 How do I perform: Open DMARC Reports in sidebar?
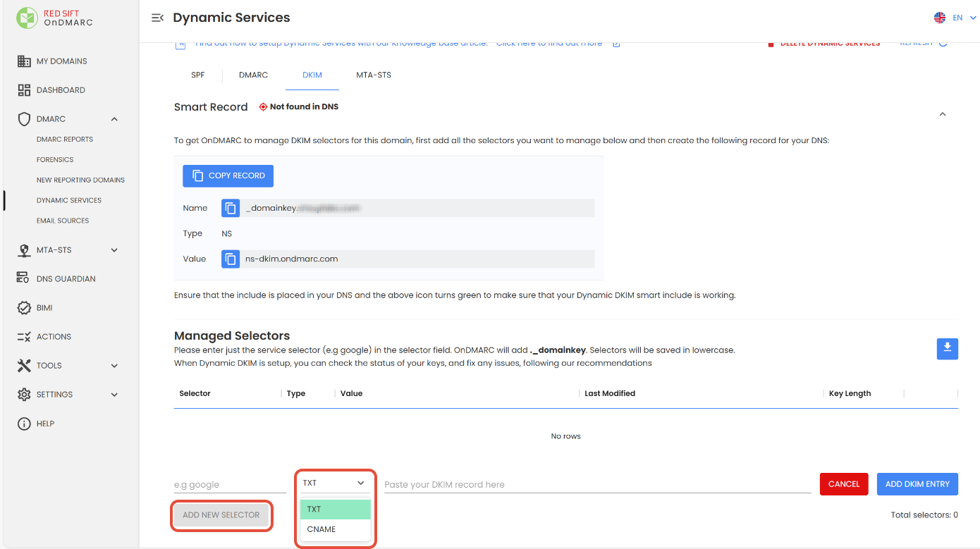coord(65,140)
